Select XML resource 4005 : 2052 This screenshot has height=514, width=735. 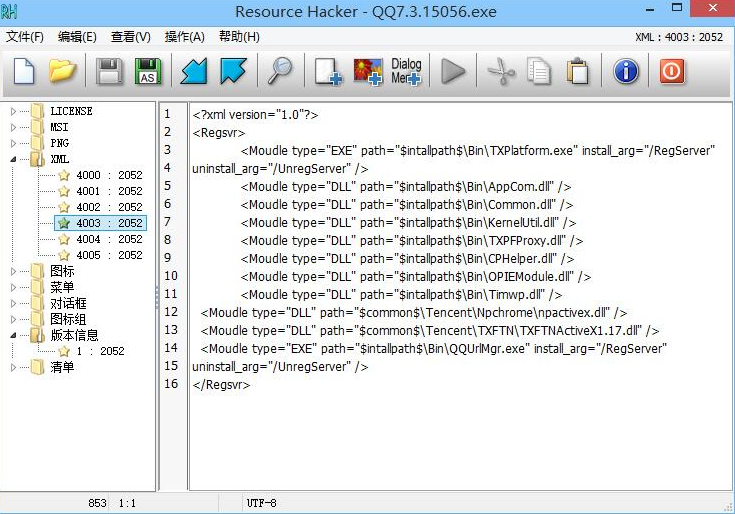tap(109, 255)
